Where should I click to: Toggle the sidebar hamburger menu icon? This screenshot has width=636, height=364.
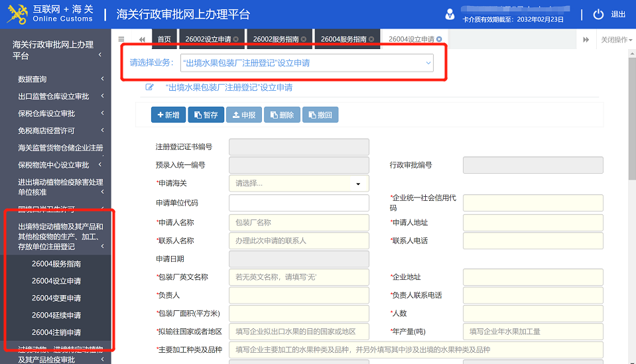121,39
